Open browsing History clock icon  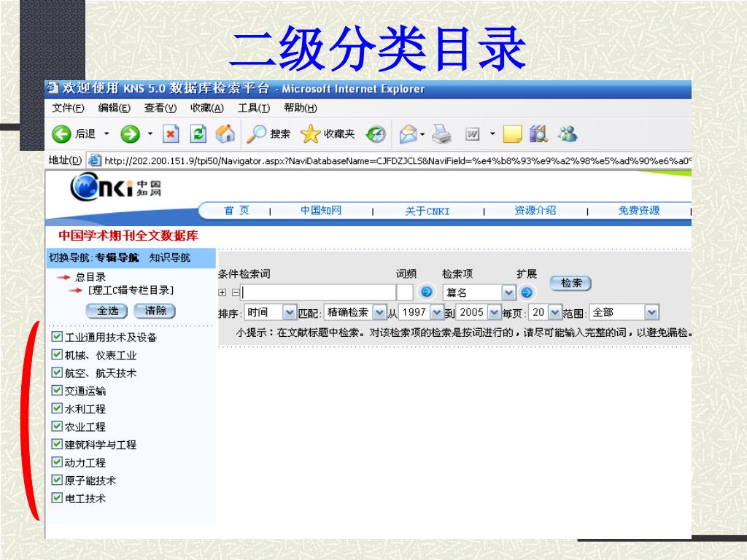click(x=376, y=134)
